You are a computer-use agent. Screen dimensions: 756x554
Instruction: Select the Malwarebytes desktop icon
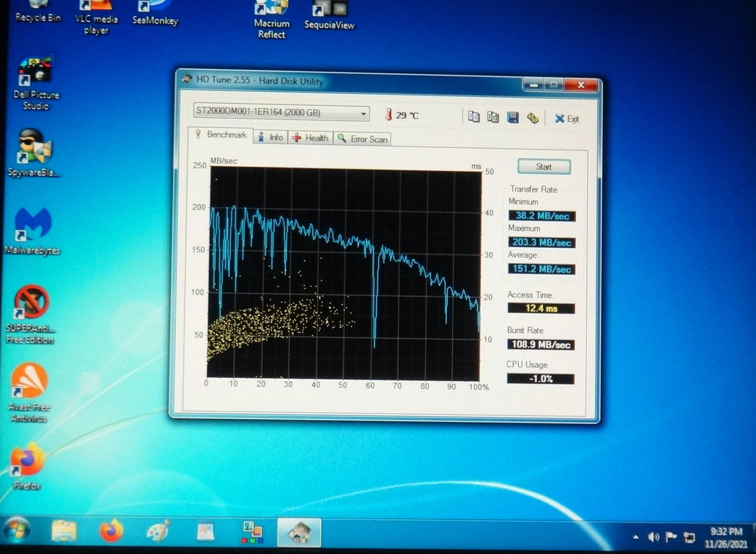click(x=33, y=231)
